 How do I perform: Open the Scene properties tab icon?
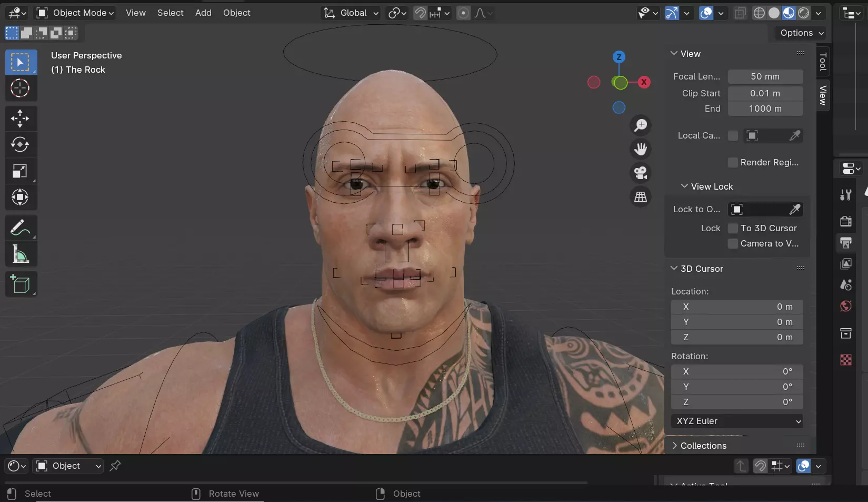(846, 285)
